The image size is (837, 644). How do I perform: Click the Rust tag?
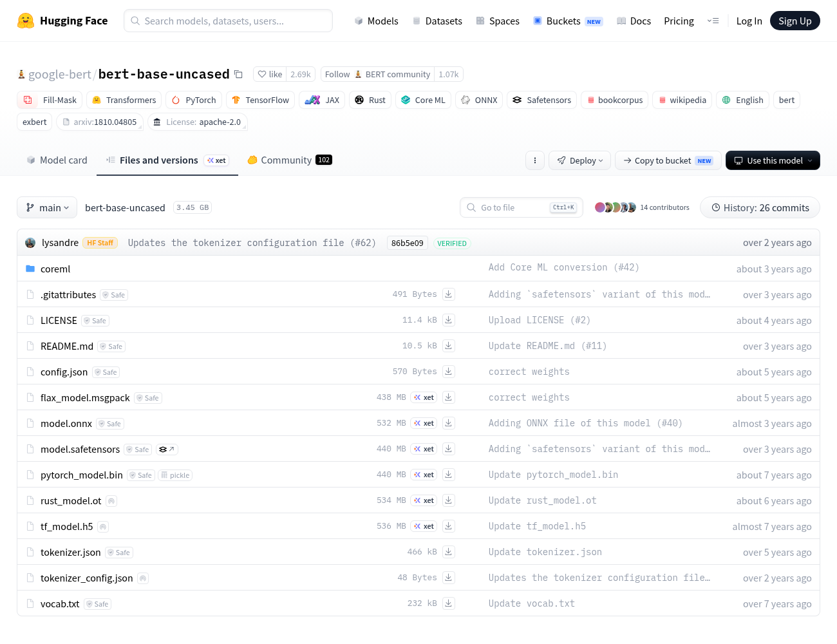[x=370, y=100]
